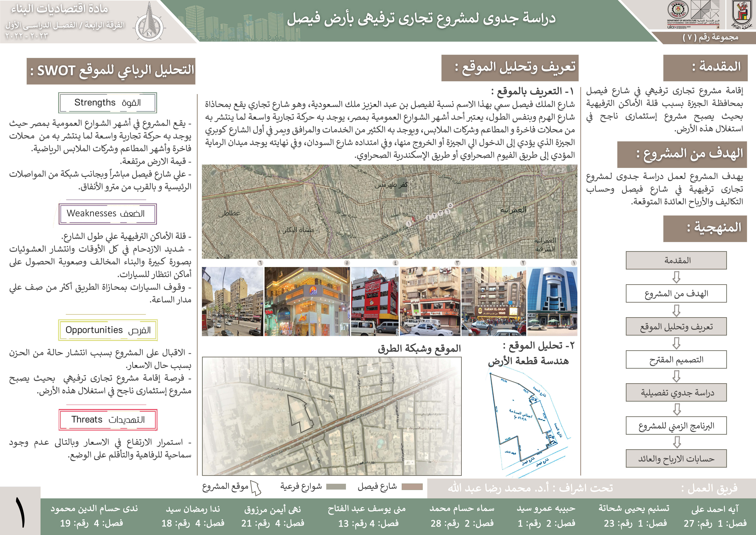
Task: Click the blue land plot geometry drawing
Action: point(524,418)
